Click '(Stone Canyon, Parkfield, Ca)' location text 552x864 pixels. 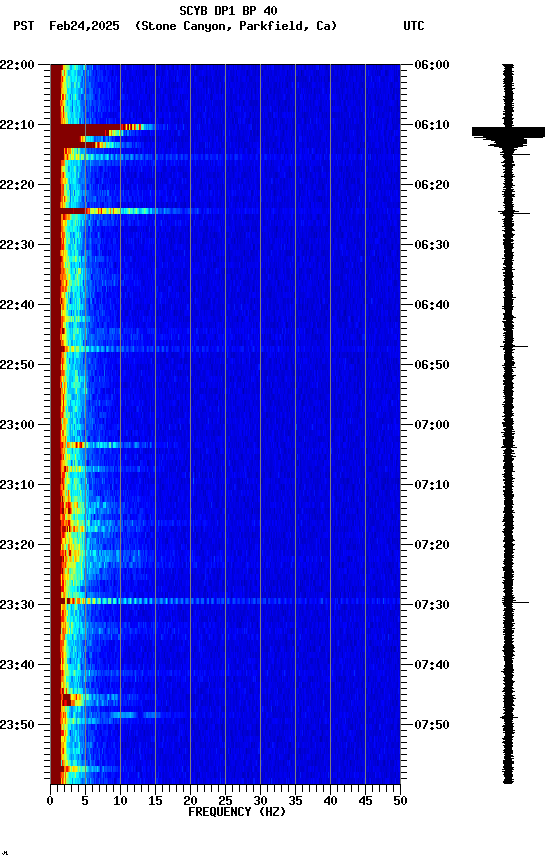coord(236,26)
